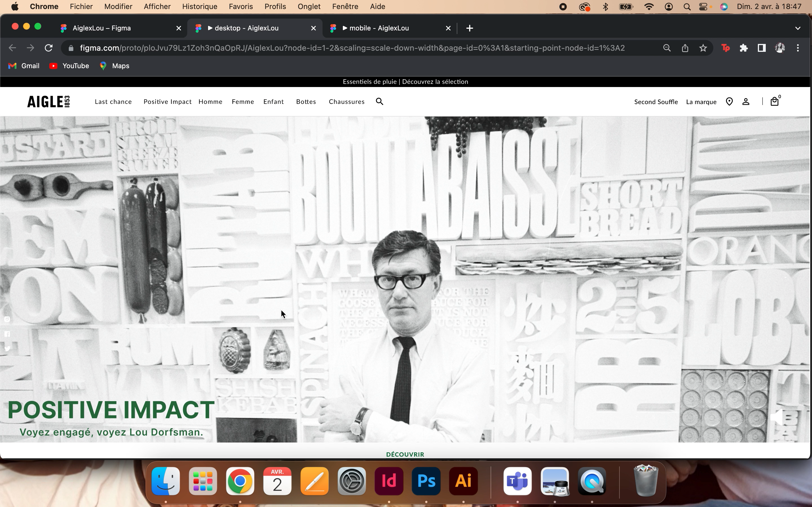Screen dimensions: 812x507
Task: Open the Chrome three-dot menu
Action: [x=798, y=48]
